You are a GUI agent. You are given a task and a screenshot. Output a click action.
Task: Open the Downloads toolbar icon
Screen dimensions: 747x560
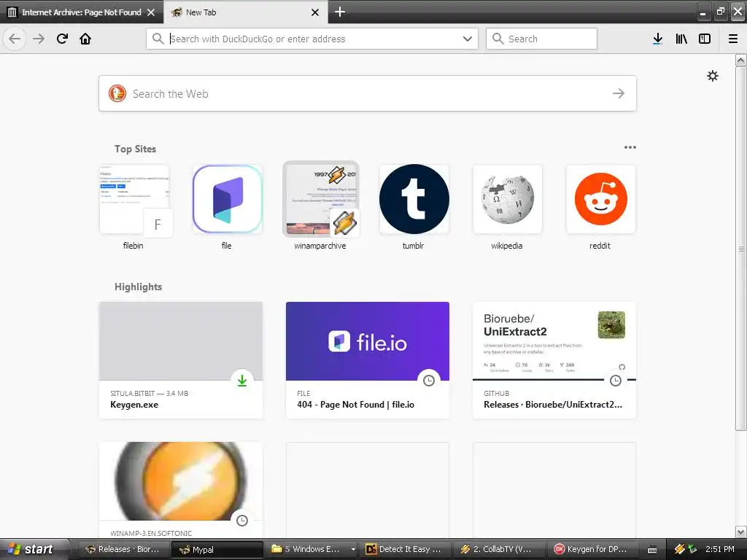coord(657,39)
